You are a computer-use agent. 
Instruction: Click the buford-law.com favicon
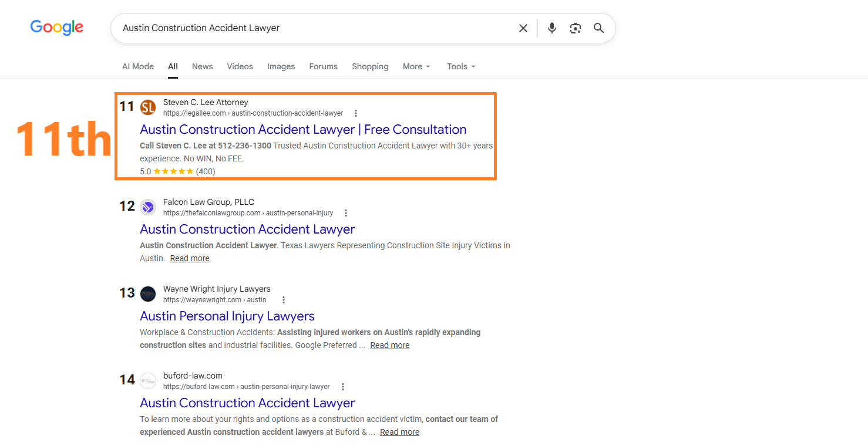pyautogui.click(x=148, y=381)
